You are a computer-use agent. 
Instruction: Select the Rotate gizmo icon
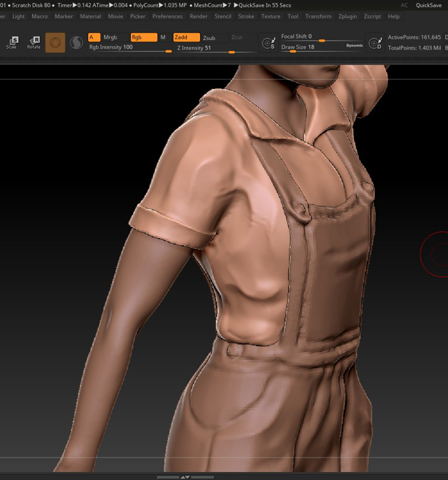click(34, 43)
